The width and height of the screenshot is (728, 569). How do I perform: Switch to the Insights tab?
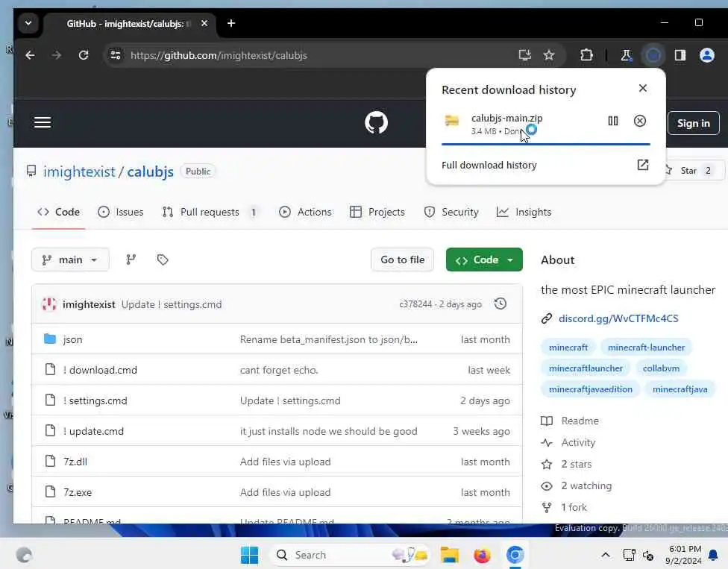point(524,212)
